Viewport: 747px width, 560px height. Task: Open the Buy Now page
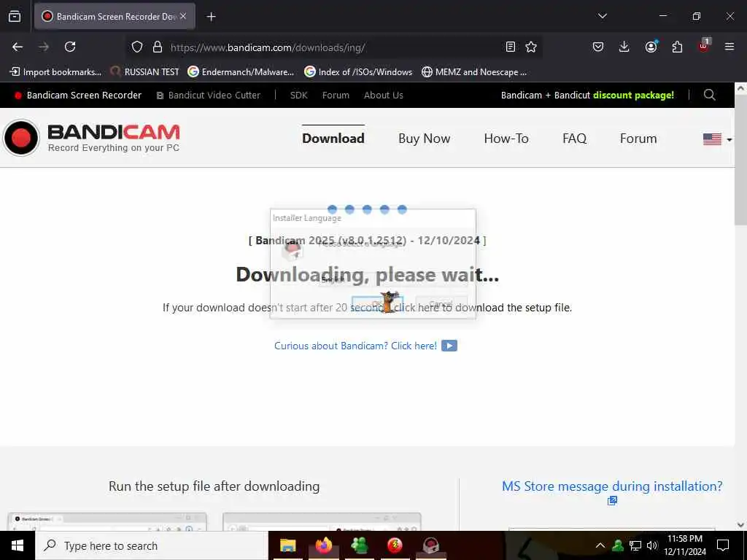pos(424,138)
